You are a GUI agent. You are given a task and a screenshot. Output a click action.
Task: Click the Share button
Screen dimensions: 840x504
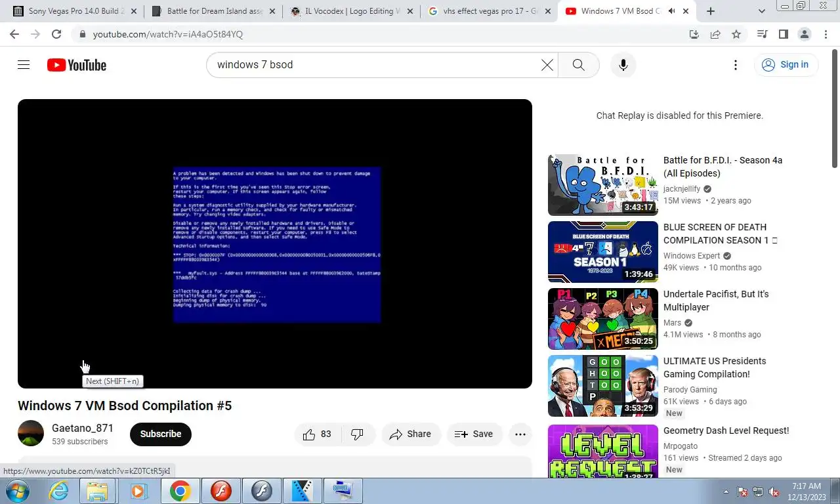pos(411,434)
